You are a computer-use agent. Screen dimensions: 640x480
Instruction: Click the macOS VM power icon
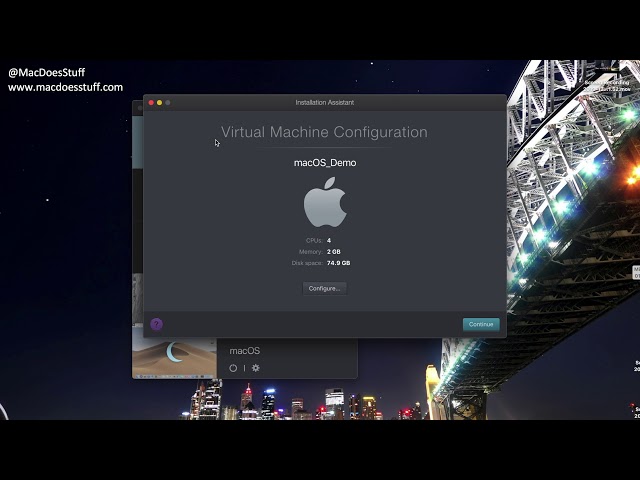point(233,368)
